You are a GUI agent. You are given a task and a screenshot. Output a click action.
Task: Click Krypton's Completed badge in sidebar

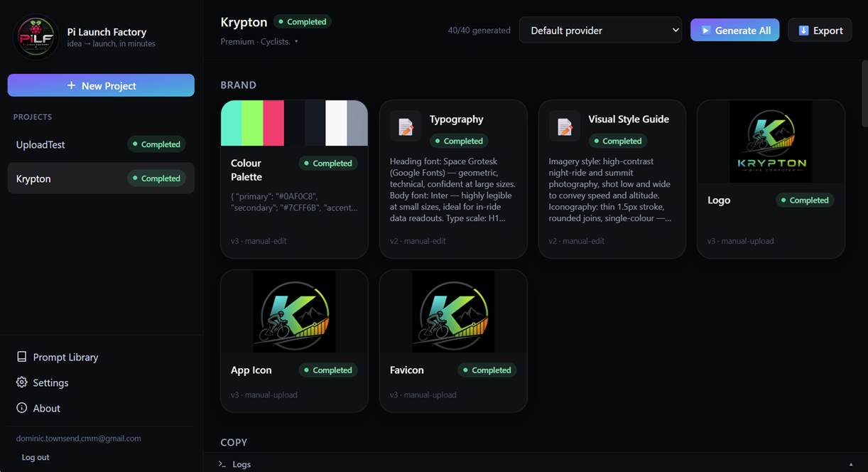156,178
